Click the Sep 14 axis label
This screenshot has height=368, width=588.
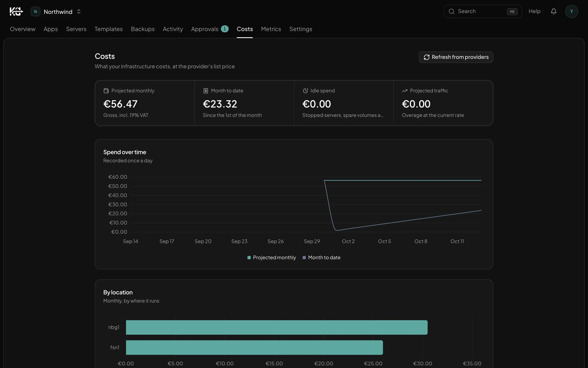tap(130, 241)
